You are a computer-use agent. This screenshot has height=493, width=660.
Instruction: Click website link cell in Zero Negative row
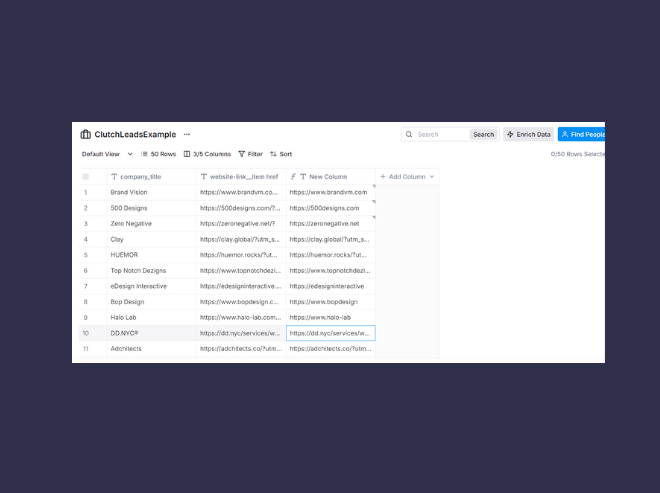click(x=241, y=224)
